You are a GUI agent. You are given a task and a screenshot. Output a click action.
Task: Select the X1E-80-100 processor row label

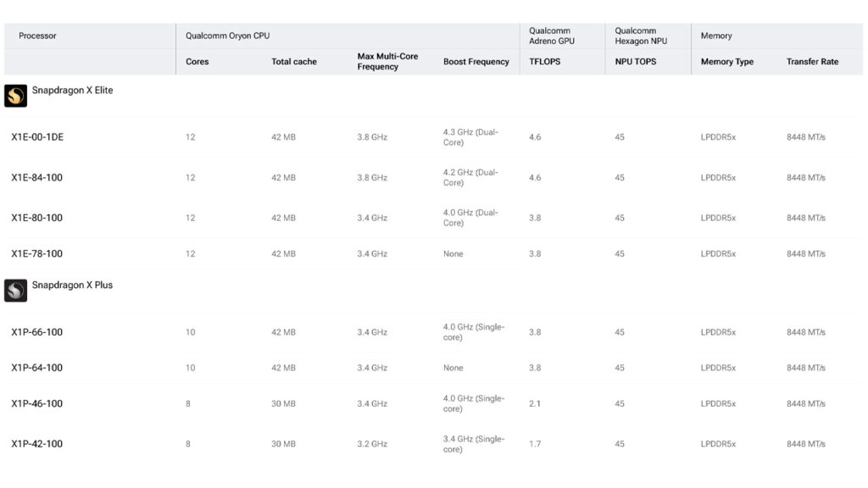pos(37,218)
